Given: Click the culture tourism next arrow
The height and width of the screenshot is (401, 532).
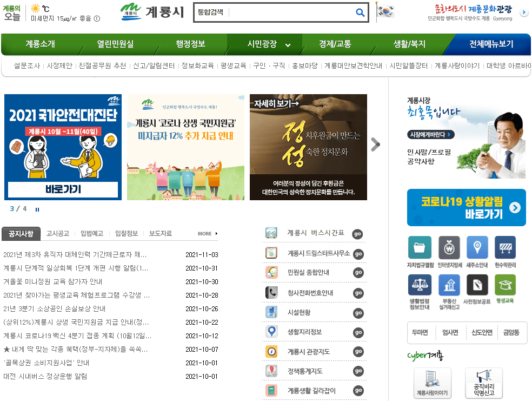Looking at the screenshot, I should click(x=524, y=12).
